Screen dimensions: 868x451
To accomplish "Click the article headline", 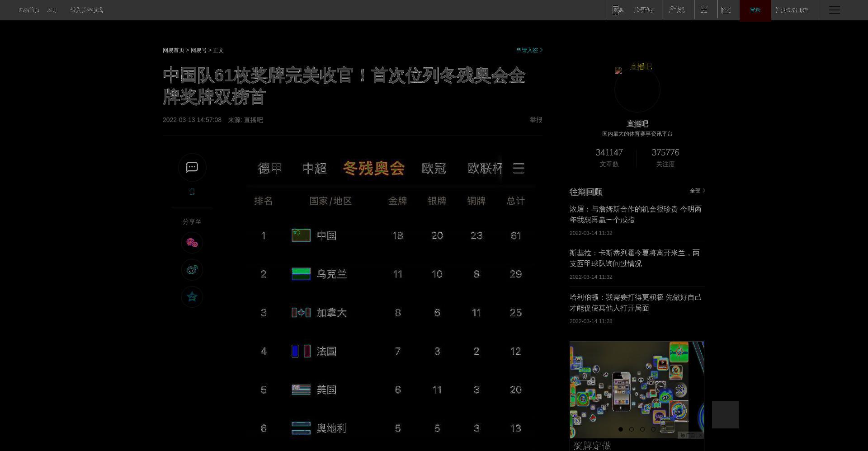I will 344,86.
